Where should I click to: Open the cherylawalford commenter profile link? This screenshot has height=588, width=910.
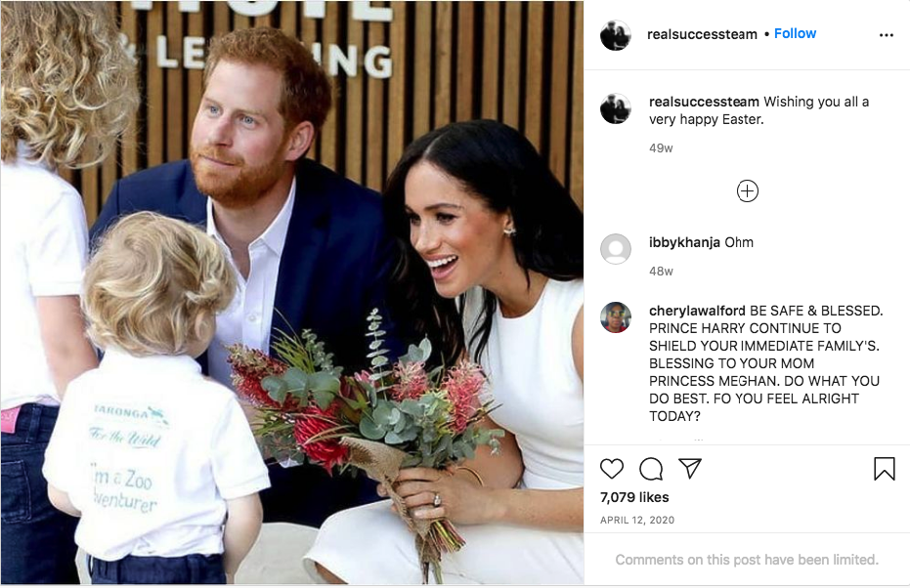pos(697,311)
